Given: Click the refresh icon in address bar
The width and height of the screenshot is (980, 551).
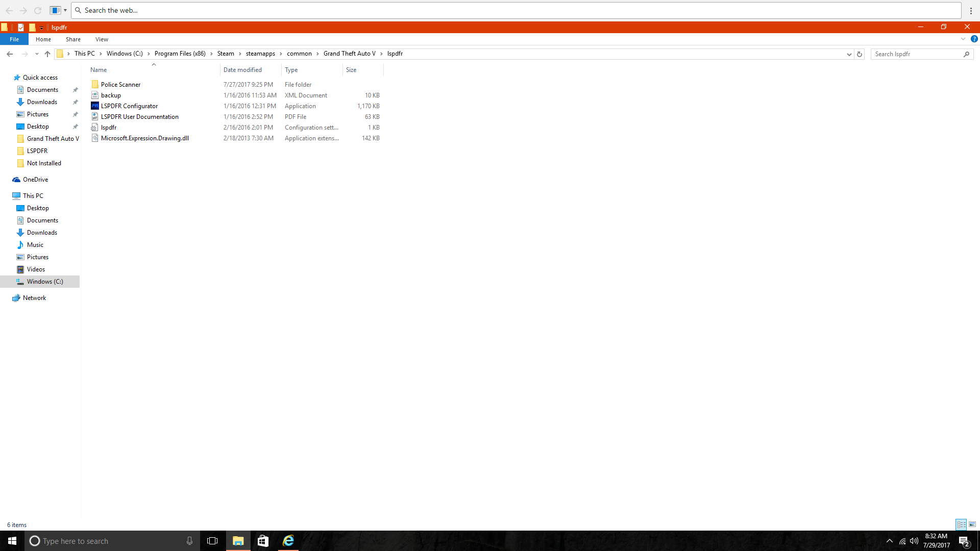Looking at the screenshot, I should [x=860, y=54].
